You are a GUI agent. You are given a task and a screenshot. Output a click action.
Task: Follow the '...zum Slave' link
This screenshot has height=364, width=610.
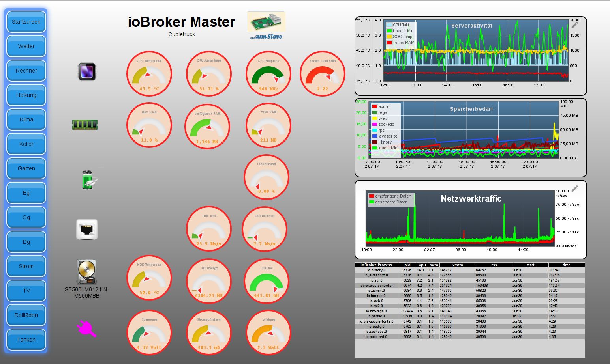coord(266,37)
